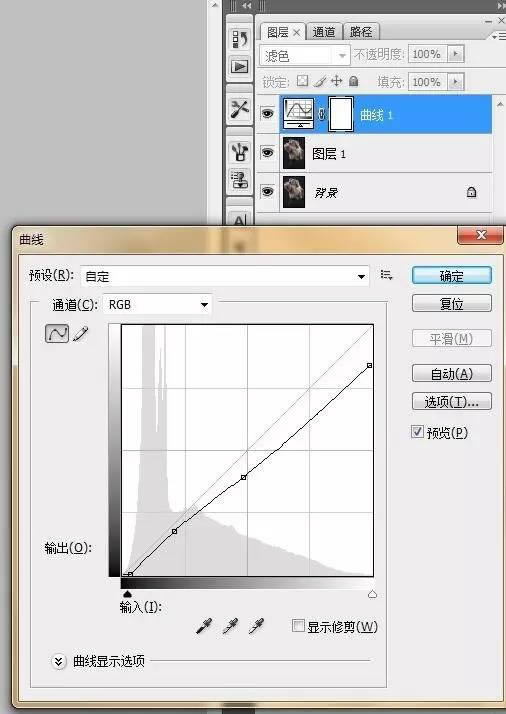
Task: Click the 背景 layer name
Action: pos(326,193)
